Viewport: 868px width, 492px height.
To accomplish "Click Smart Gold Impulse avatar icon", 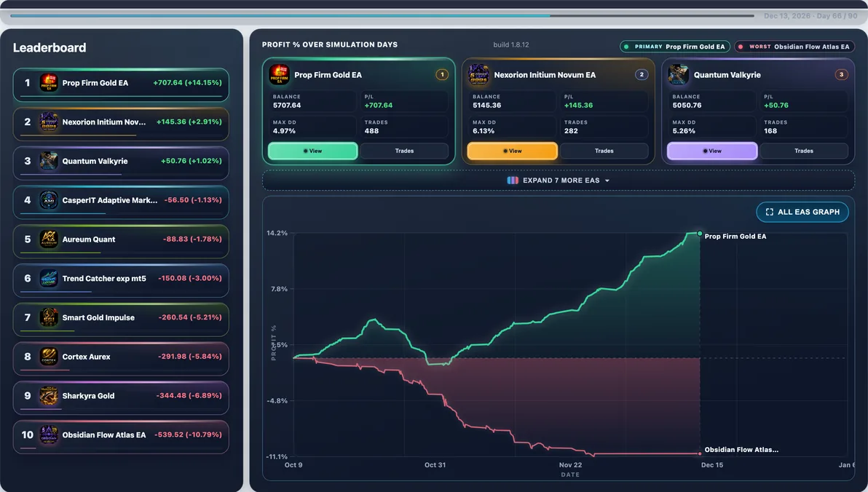I will click(49, 317).
